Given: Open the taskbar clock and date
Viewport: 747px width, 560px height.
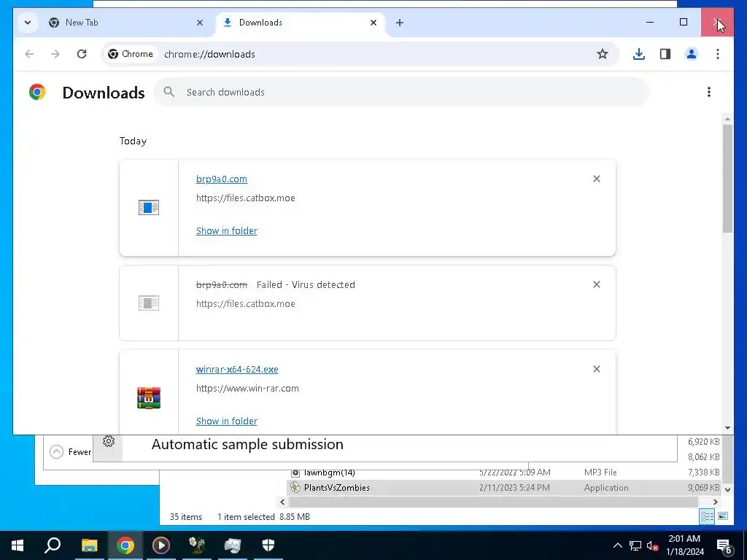Looking at the screenshot, I should [684, 545].
